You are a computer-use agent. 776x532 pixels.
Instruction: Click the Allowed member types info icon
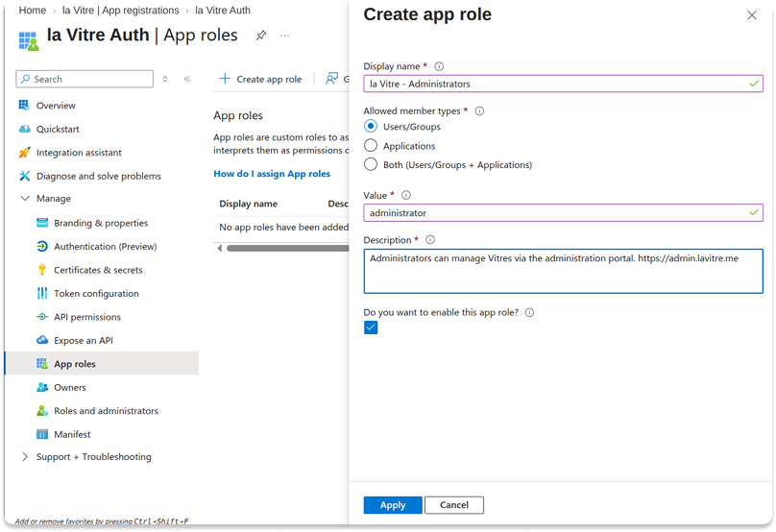tap(479, 110)
